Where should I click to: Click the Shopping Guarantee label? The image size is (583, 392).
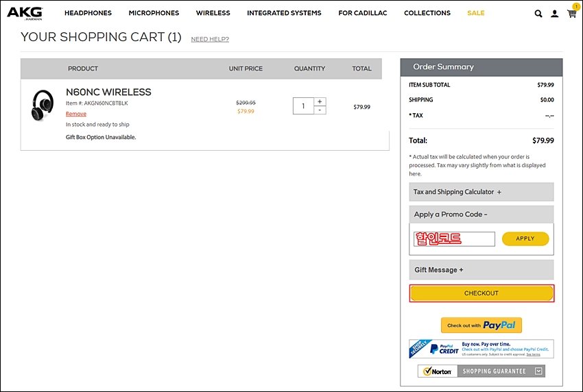click(494, 371)
